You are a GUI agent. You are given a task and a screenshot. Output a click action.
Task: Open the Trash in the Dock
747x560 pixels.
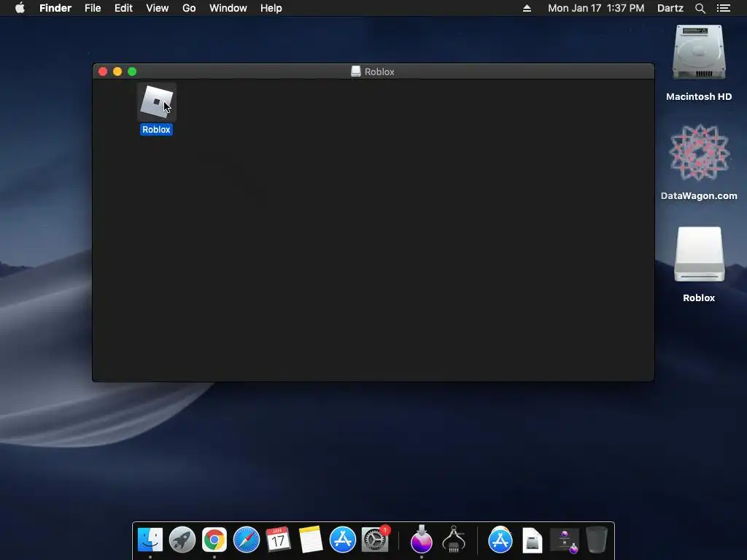[x=597, y=540]
